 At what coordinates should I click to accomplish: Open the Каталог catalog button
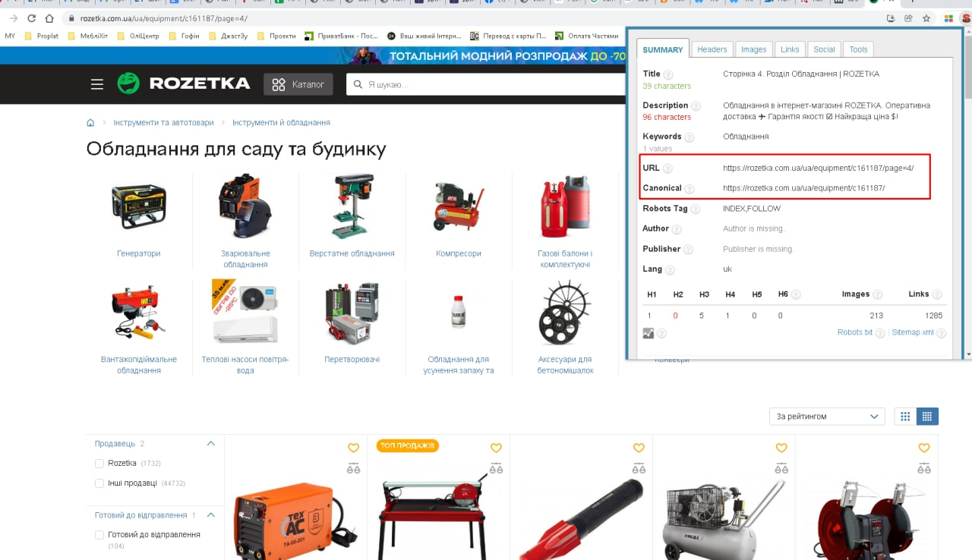point(298,84)
